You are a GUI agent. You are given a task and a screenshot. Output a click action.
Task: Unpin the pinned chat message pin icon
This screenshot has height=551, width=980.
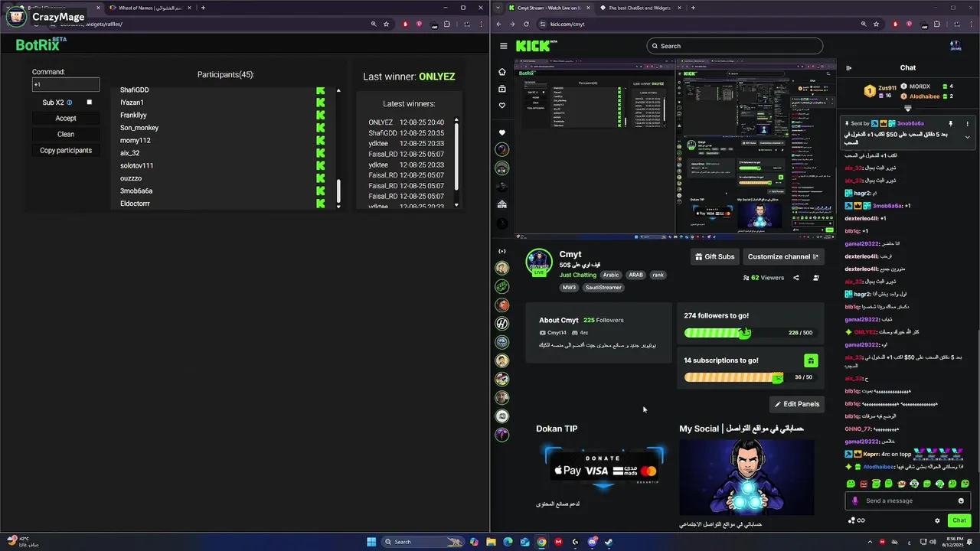(x=951, y=123)
